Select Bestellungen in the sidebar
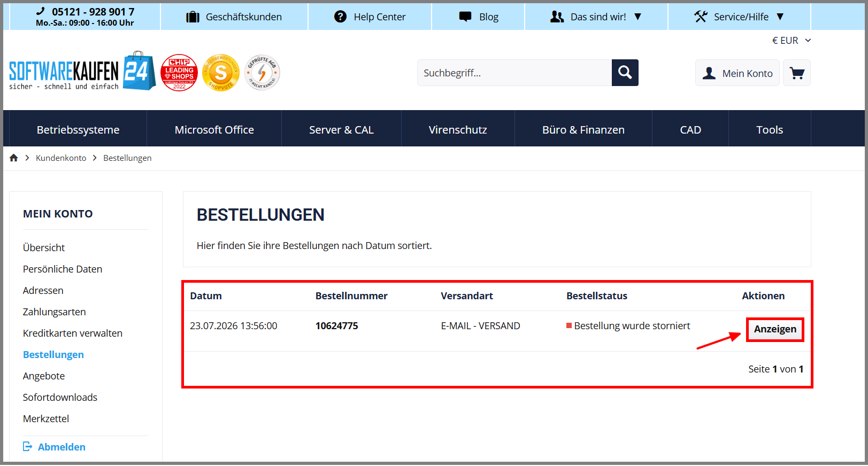The height and width of the screenshot is (466, 868). point(53,354)
